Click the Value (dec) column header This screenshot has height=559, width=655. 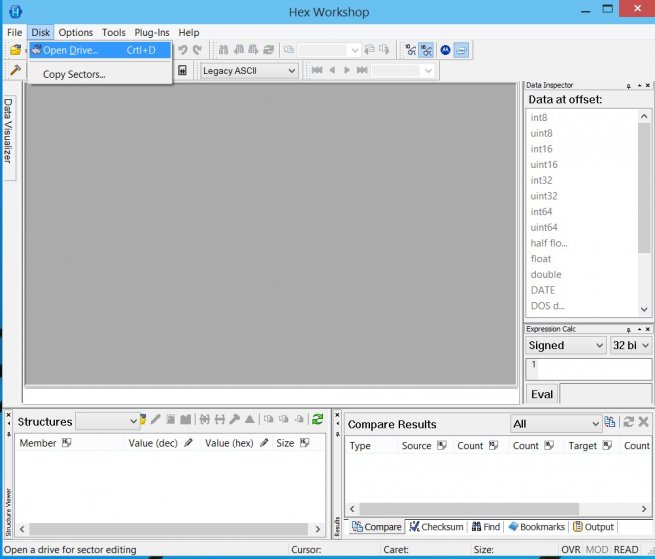[162, 443]
